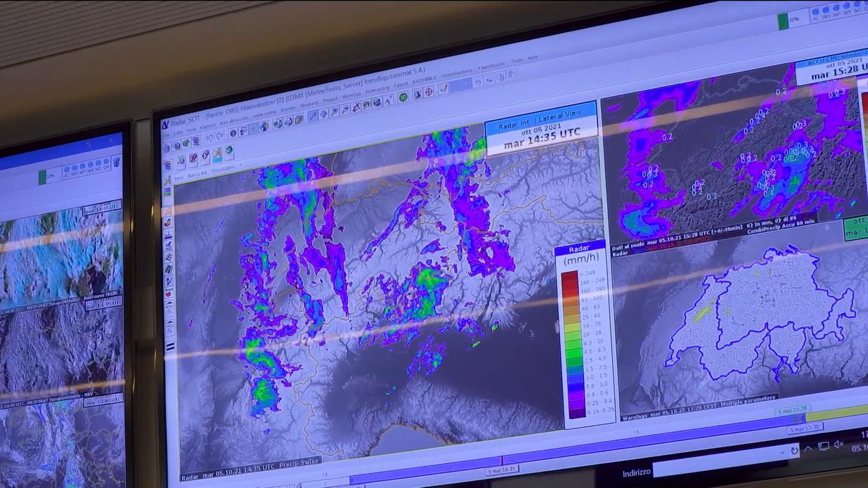
Task: Click the blue info circle icon
Action: (233, 133)
